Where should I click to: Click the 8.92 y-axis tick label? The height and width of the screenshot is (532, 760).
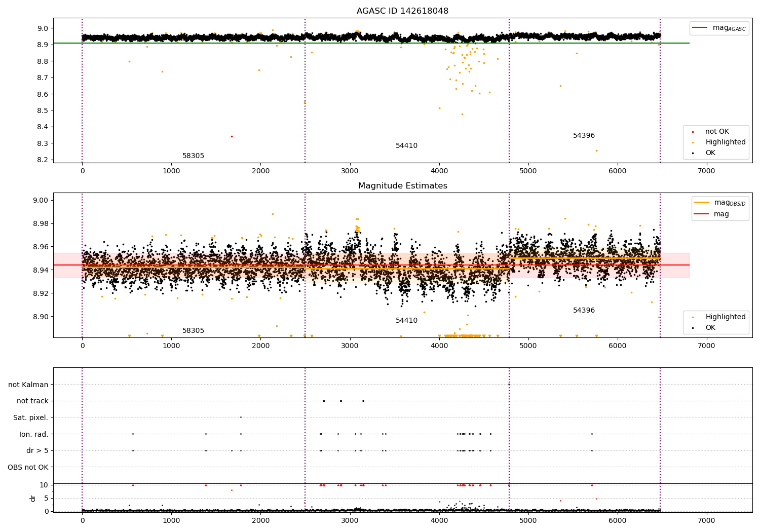point(41,294)
